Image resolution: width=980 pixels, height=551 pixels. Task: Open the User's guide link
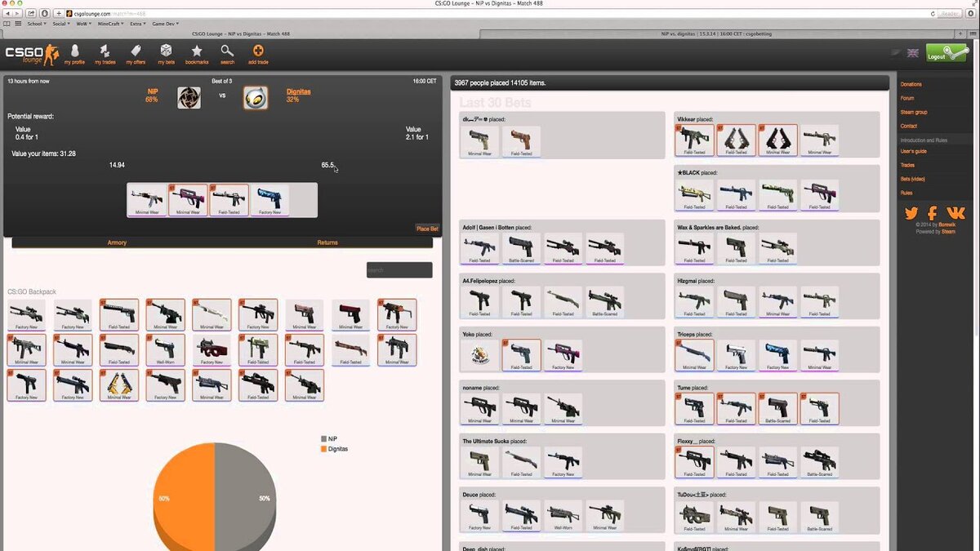click(x=913, y=151)
